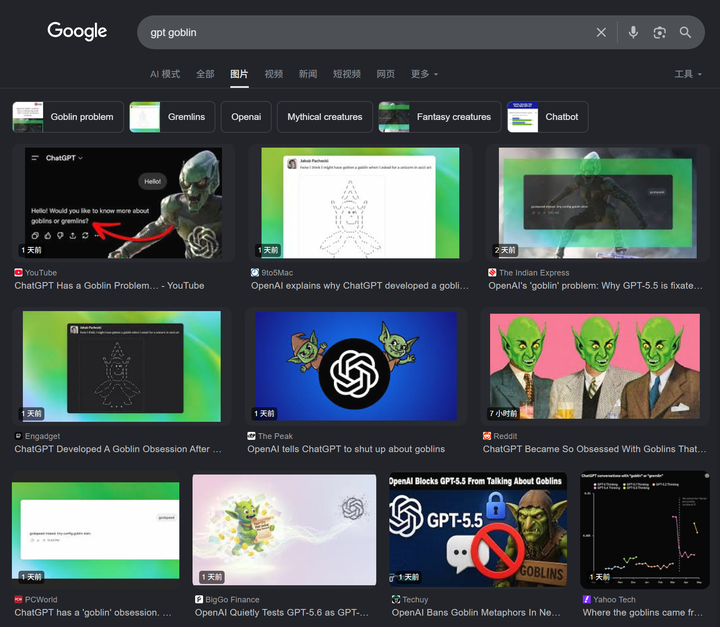720x627 pixels.
Task: Open the three green goblins in suits image
Action: pos(595,366)
